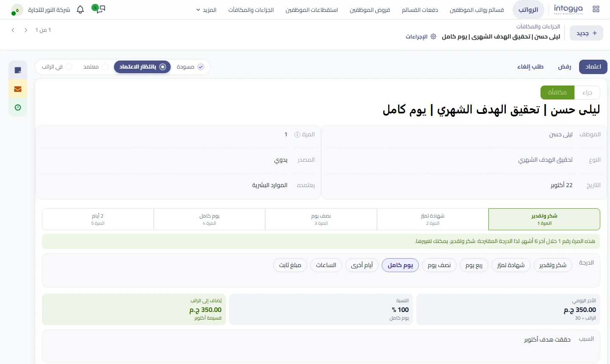Open قروض الموظفين menu
This screenshot has width=610, height=364.
tap(370, 10)
